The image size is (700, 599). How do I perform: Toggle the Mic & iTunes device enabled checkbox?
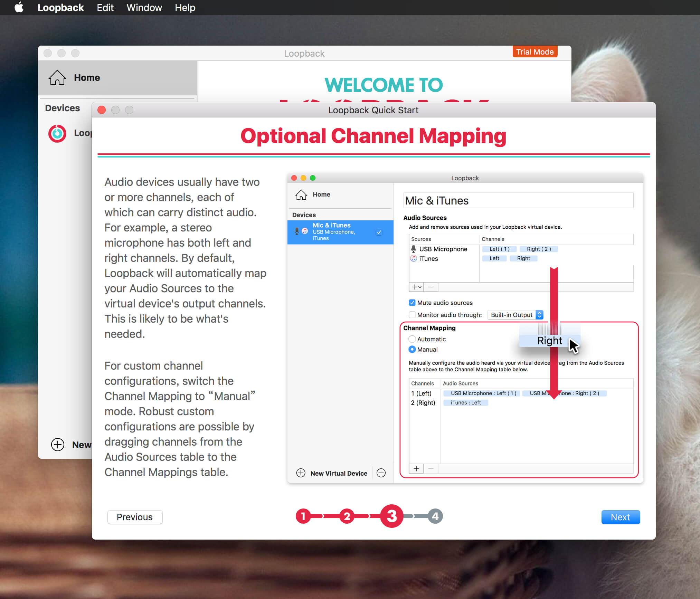[379, 232]
